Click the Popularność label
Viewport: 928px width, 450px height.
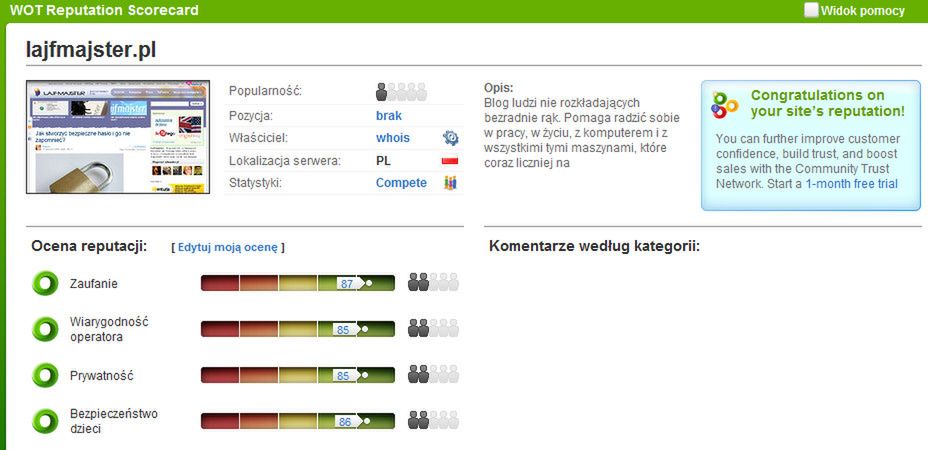265,92
